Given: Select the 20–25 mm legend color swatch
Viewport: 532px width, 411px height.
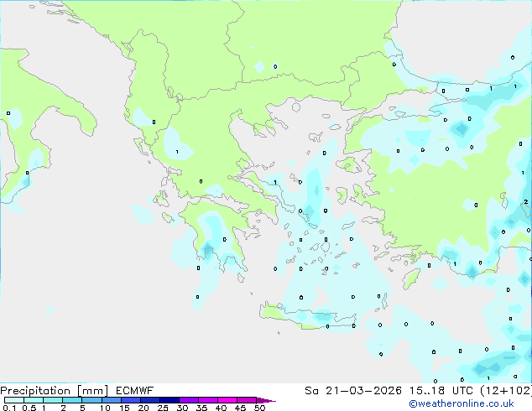Looking at the screenshot, I should 149,400.
